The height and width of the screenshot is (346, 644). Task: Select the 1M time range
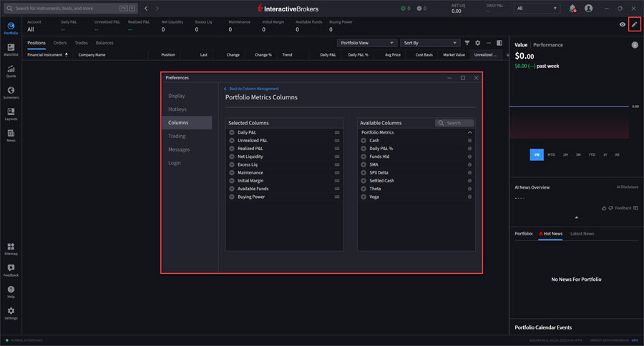[565, 154]
